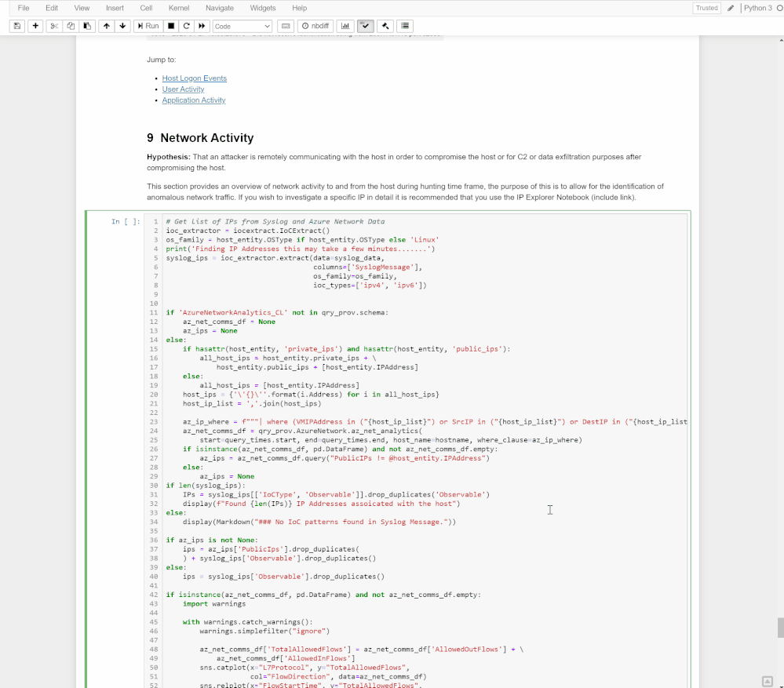Interrupt the kernel with the stop icon
The height and width of the screenshot is (688, 784).
tap(171, 26)
